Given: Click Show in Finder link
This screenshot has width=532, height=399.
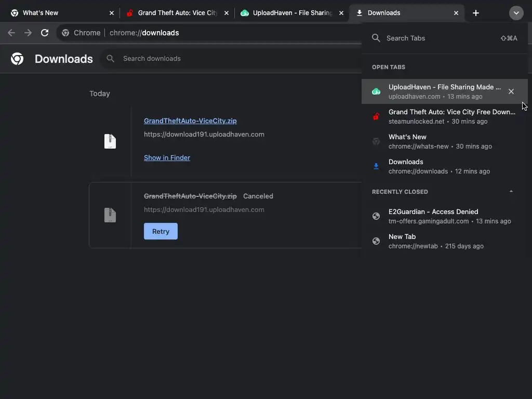Looking at the screenshot, I should point(167,157).
